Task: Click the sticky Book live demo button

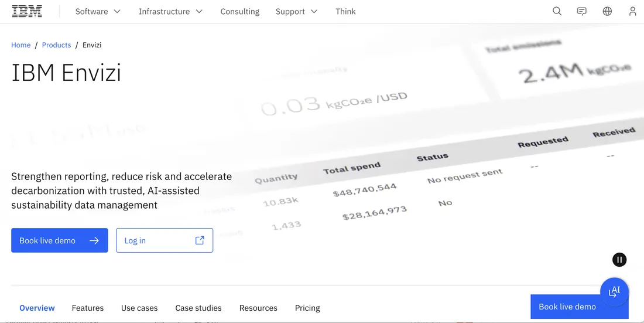Action: point(580,307)
